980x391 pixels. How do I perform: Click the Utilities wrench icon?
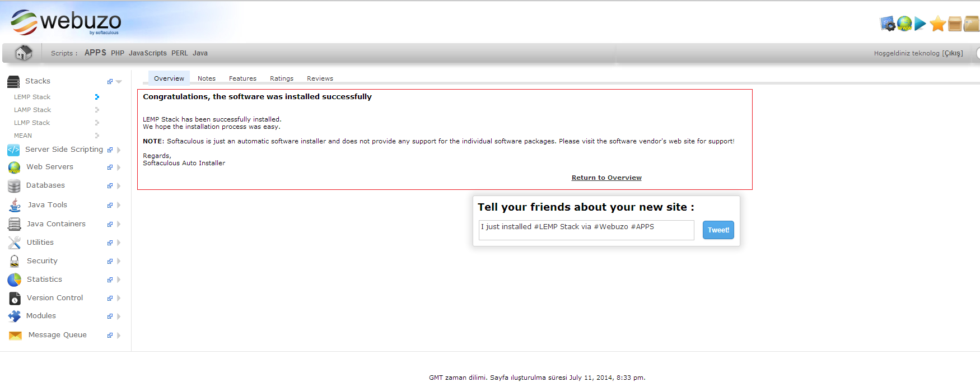tap(15, 243)
